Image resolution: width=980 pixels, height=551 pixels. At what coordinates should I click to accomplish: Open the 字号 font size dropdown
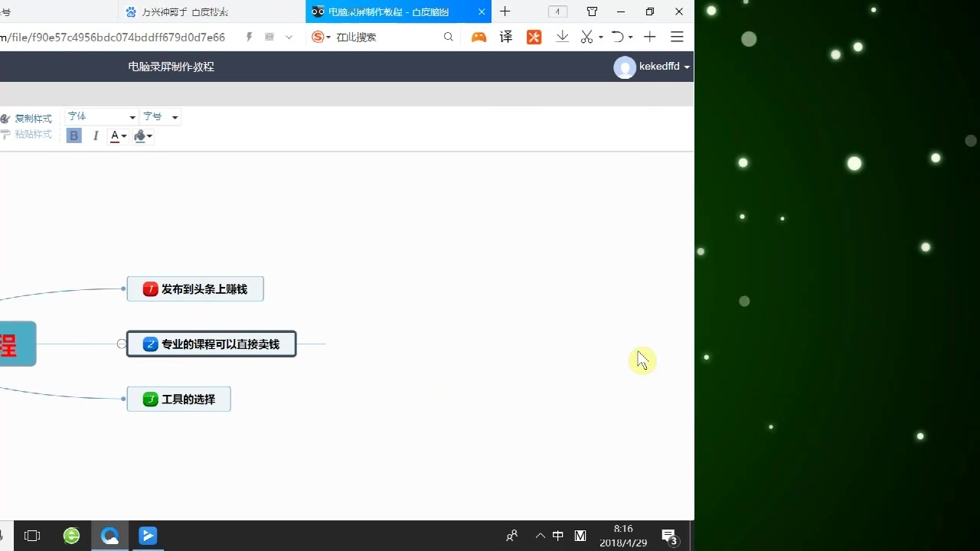[x=161, y=117]
